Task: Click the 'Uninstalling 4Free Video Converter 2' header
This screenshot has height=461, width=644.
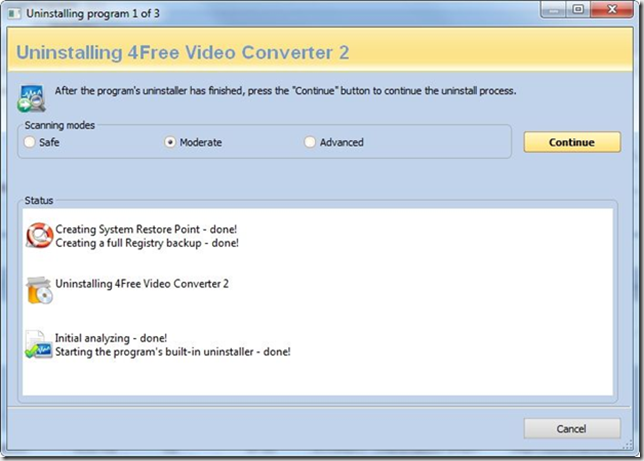Action: pos(183,52)
